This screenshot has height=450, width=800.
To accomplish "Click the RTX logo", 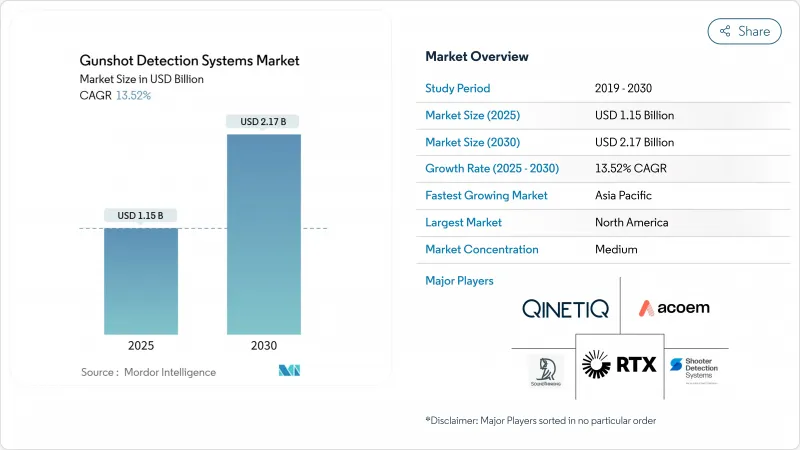I will [x=619, y=365].
